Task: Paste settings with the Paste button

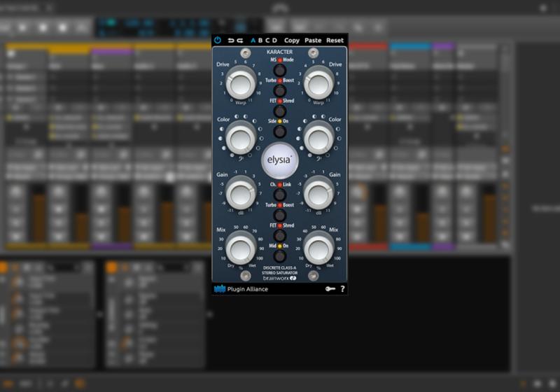Action: [313, 41]
